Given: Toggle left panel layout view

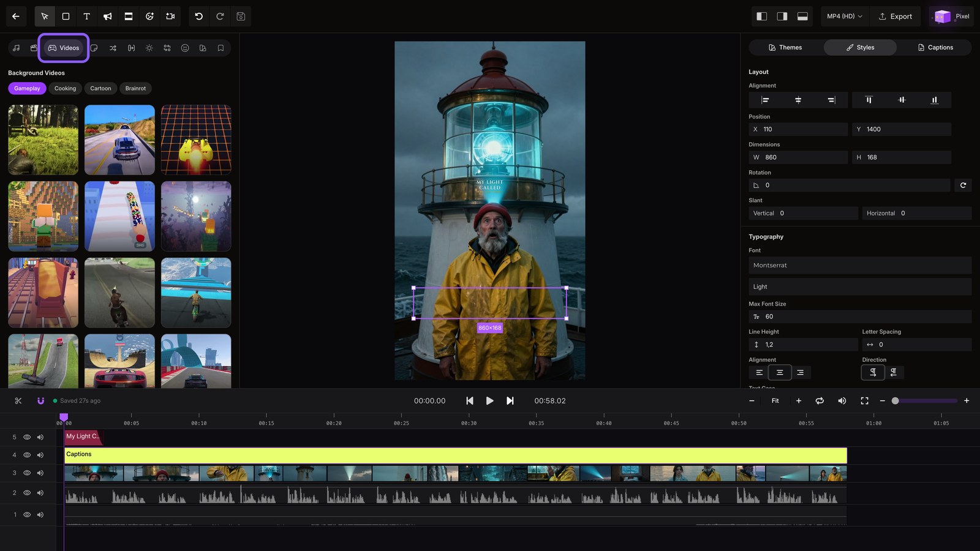Looking at the screenshot, I should click(x=761, y=17).
